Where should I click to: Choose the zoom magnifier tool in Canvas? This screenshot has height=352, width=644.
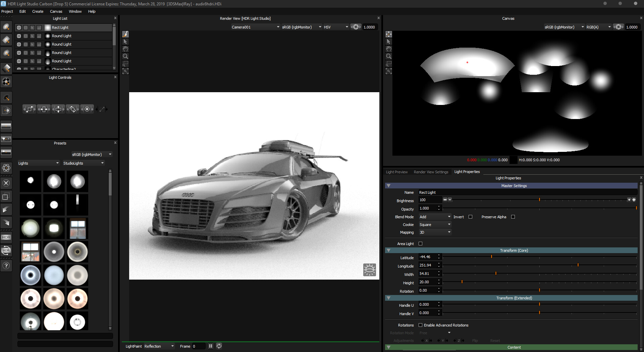click(389, 56)
